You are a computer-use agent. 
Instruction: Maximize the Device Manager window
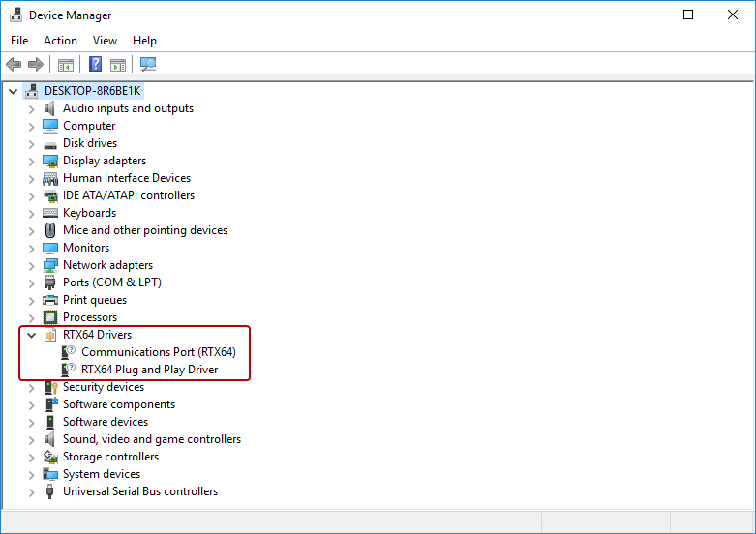click(x=688, y=15)
